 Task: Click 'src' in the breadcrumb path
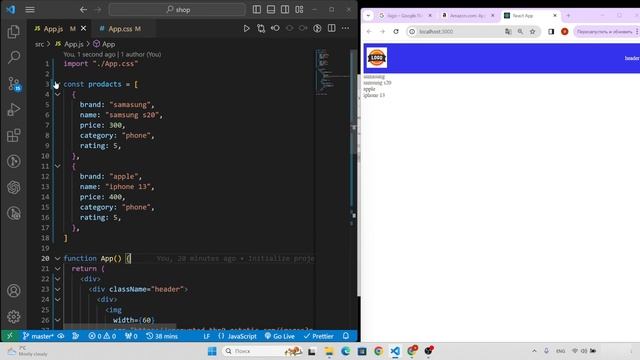(39, 44)
